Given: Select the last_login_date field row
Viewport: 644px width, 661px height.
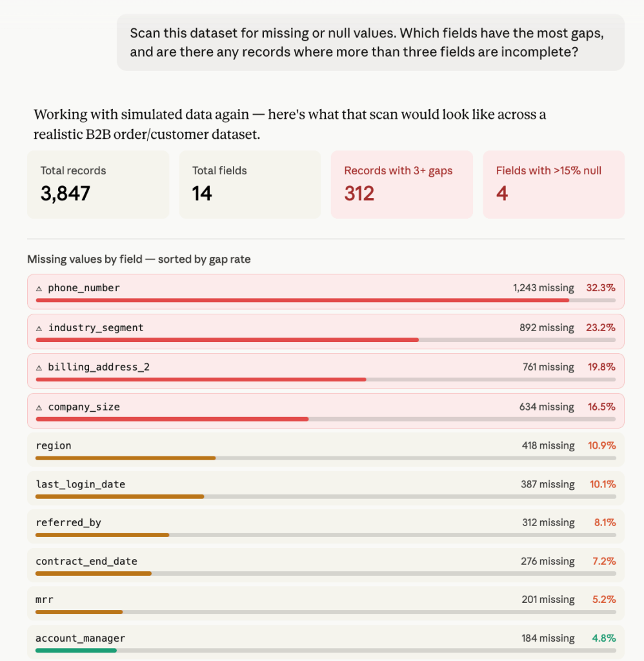Looking at the screenshot, I should (x=326, y=488).
